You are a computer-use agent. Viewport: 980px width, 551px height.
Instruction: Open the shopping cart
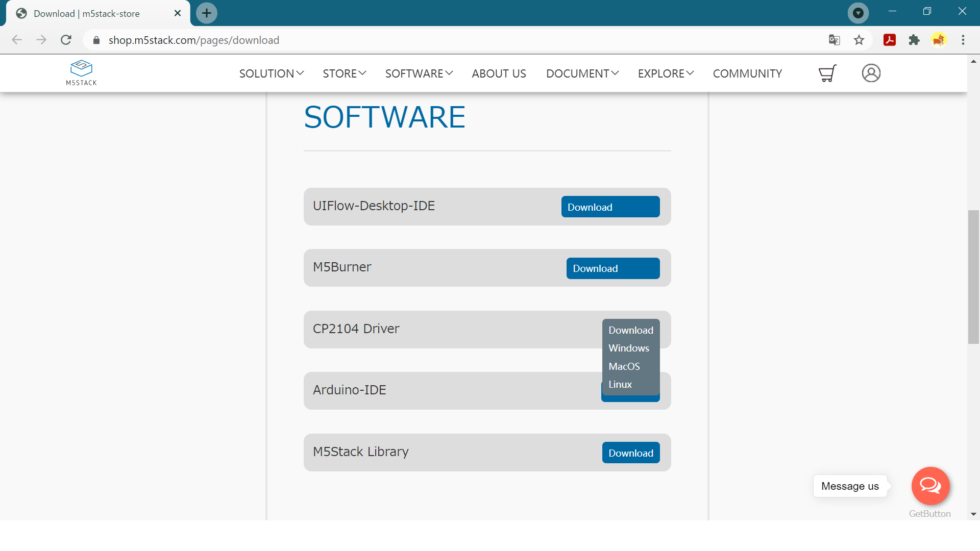(x=827, y=73)
